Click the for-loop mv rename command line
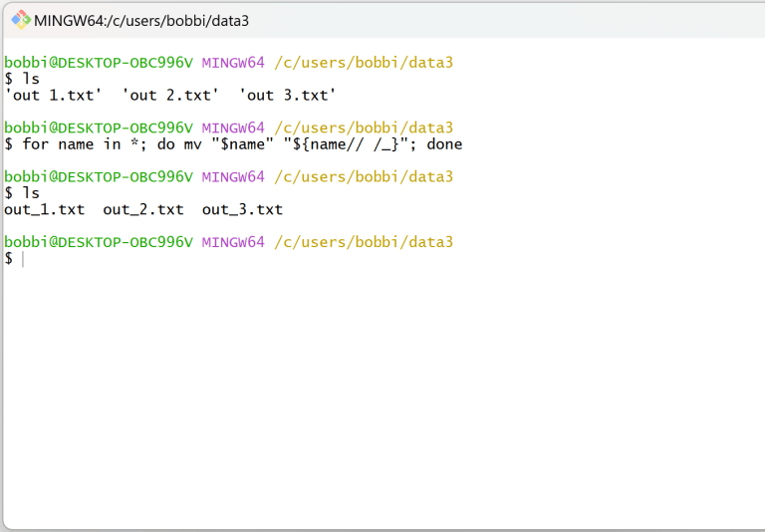This screenshot has width=765, height=532. pos(234,144)
